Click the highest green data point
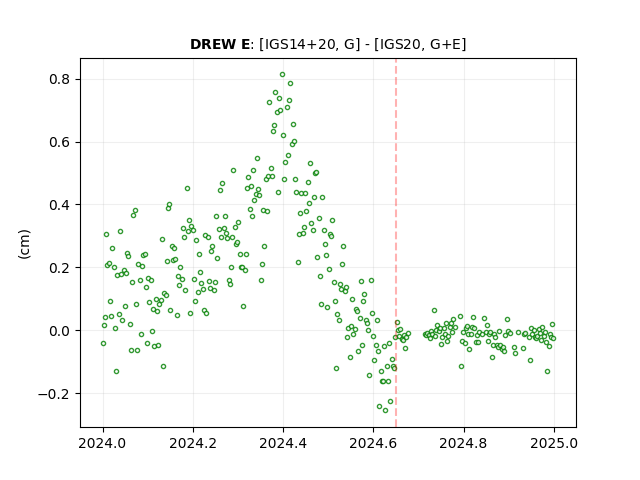The width and height of the screenshot is (640, 480). coord(282,75)
